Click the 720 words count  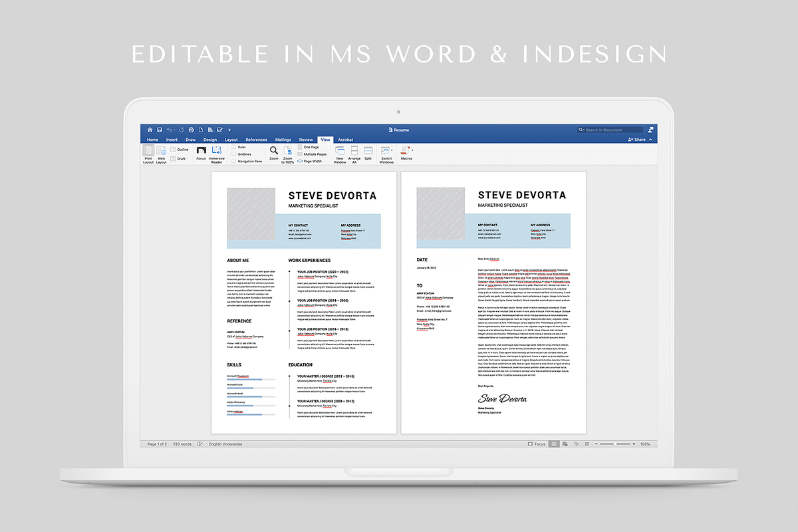tap(182, 444)
